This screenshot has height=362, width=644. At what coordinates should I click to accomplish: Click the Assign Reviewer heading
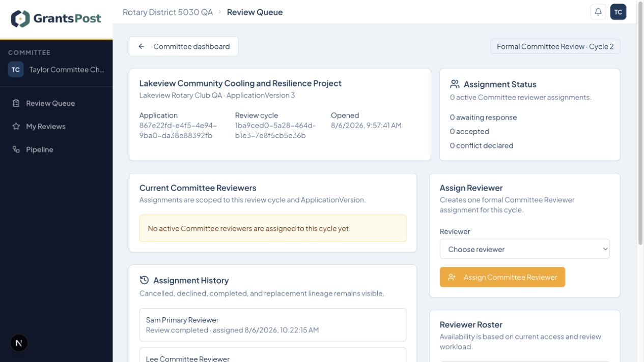pyautogui.click(x=471, y=188)
